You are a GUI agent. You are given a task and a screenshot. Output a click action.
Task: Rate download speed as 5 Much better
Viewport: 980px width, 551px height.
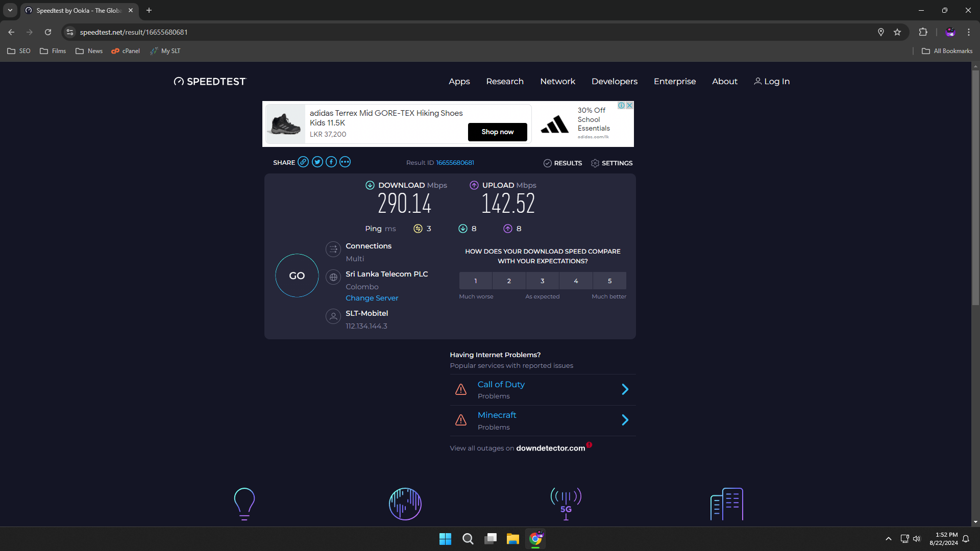(x=609, y=281)
